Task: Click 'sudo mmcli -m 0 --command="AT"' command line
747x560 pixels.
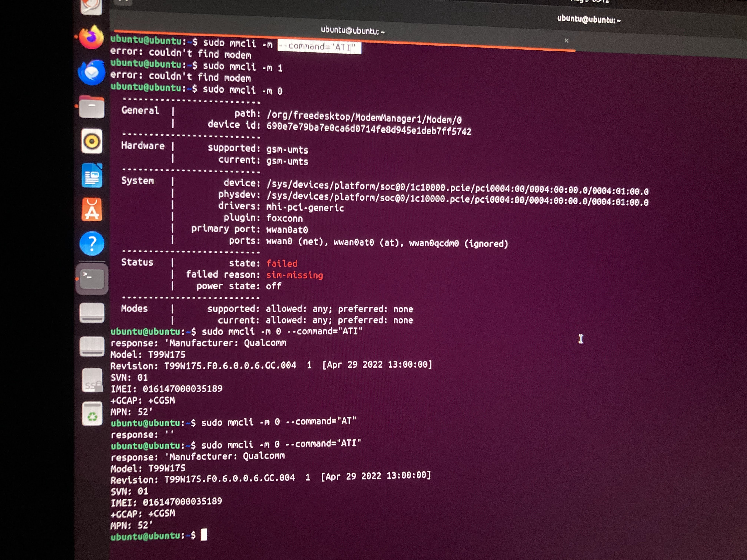Action: click(279, 422)
